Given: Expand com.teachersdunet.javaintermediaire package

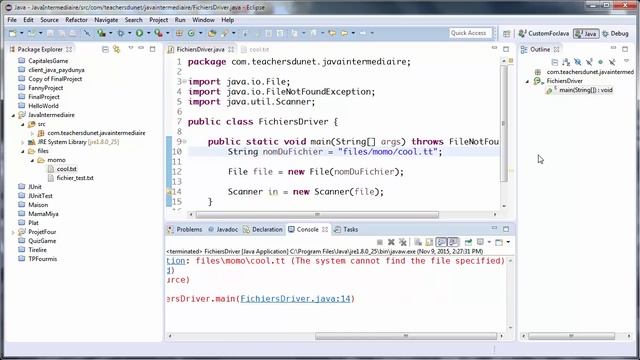Looking at the screenshot, I should 32,133.
